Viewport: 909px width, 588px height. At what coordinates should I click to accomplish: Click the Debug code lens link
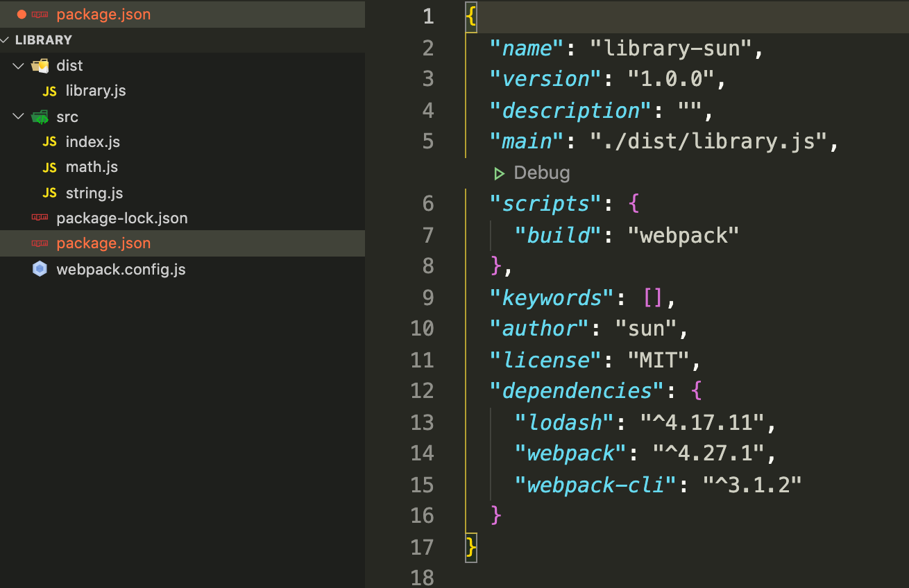542,173
